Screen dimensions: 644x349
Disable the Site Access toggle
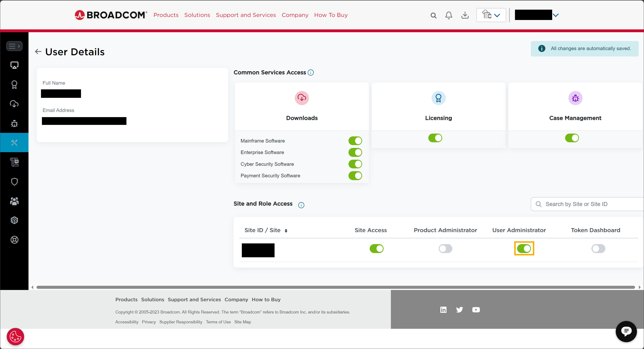[x=377, y=248]
